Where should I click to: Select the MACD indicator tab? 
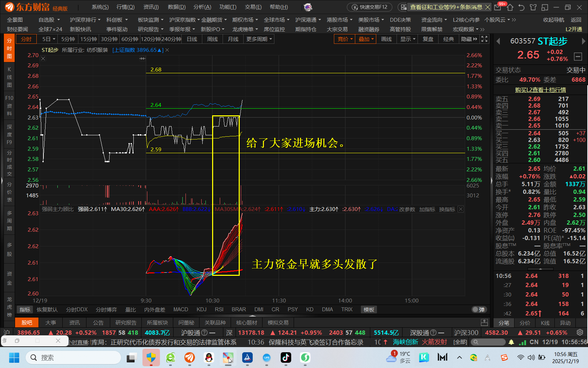[181, 309]
